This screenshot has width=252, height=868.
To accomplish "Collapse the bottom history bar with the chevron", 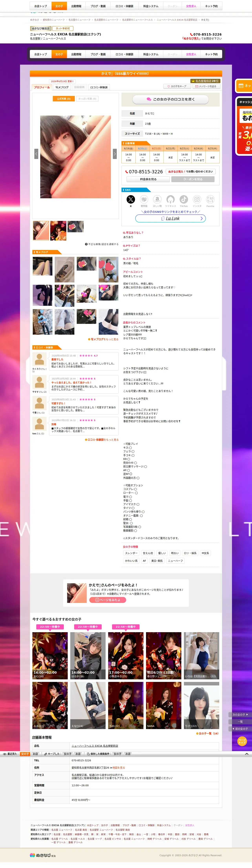I will click(247, 754).
